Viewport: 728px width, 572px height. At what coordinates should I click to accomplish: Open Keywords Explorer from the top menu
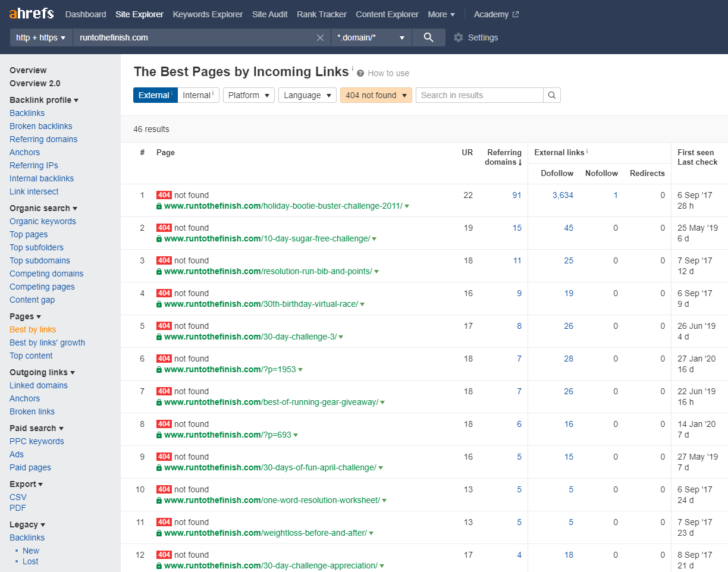(208, 14)
